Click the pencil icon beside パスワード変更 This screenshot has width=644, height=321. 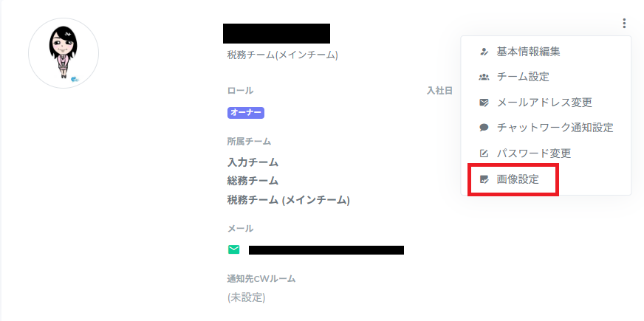[484, 153]
